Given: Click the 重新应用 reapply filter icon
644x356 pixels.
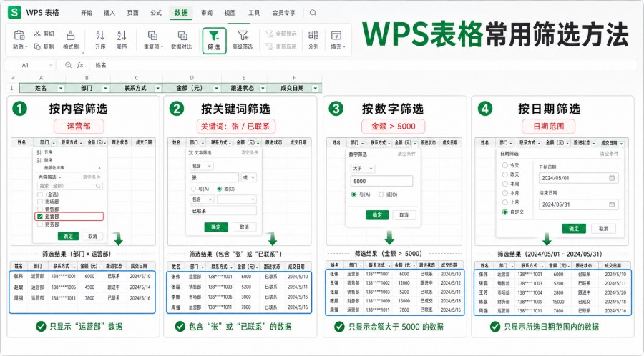Looking at the screenshot, I should click(x=270, y=46).
